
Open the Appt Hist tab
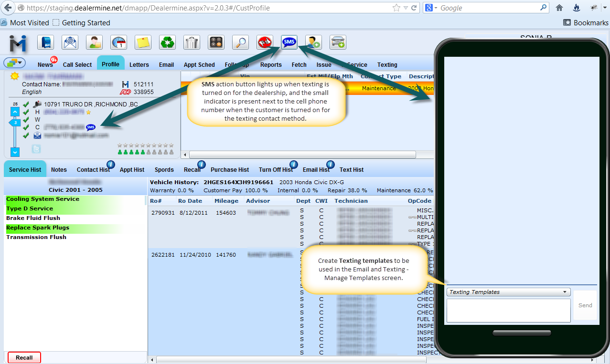(132, 169)
